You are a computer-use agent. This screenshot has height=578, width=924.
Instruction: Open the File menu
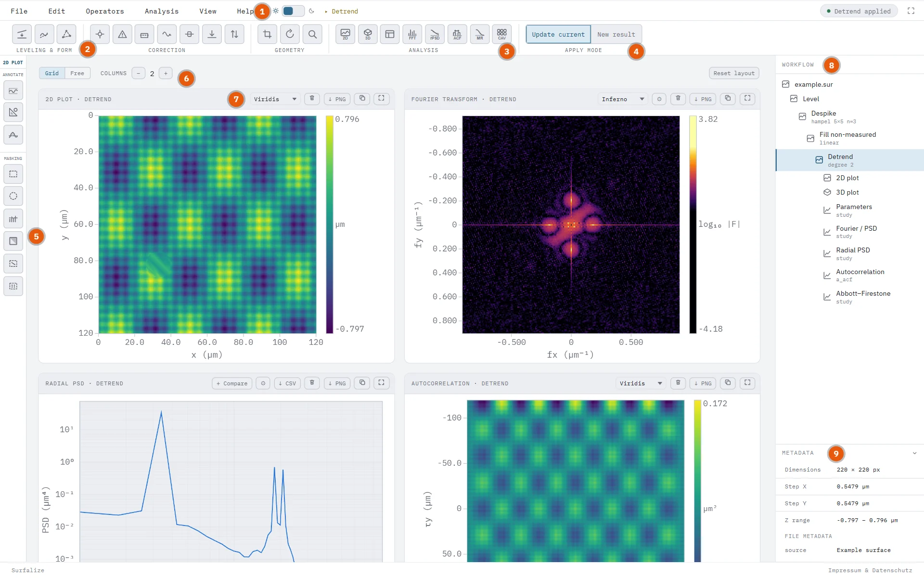[x=19, y=11]
